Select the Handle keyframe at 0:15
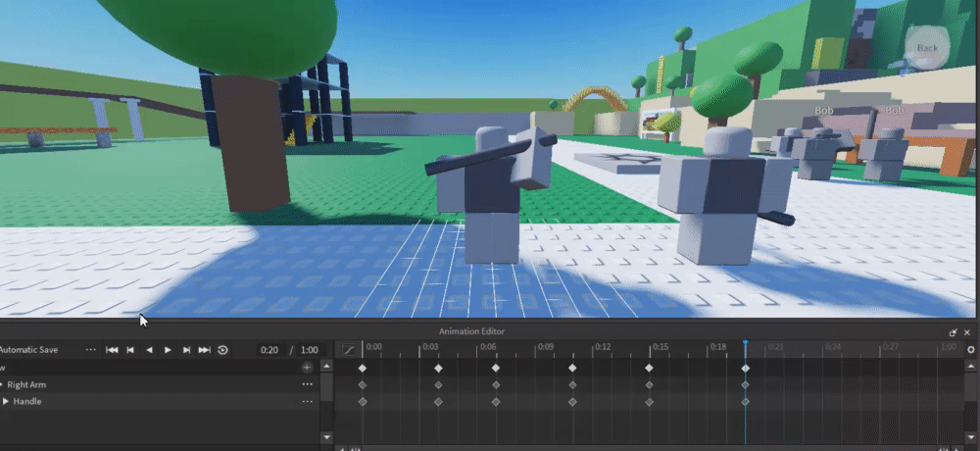The width and height of the screenshot is (980, 451). (650, 402)
